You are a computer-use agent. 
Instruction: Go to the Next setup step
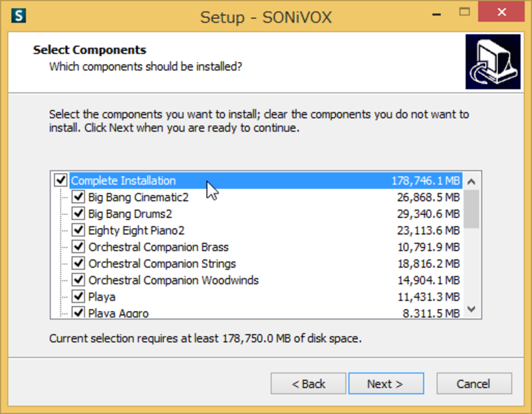coord(386,384)
